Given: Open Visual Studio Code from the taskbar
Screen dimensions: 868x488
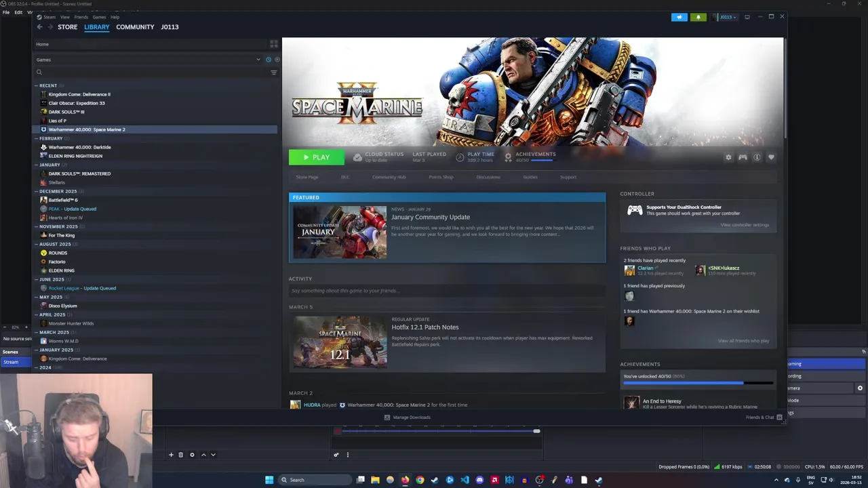Looking at the screenshot, I should [465, 480].
